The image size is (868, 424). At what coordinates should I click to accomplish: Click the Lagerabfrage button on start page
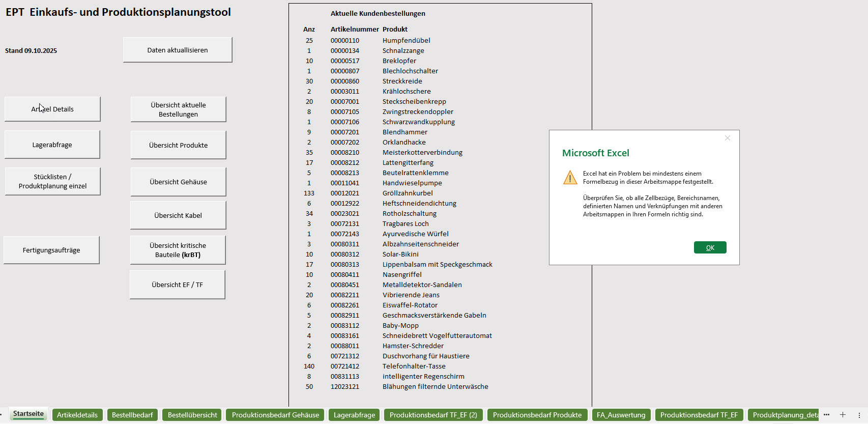tap(52, 145)
